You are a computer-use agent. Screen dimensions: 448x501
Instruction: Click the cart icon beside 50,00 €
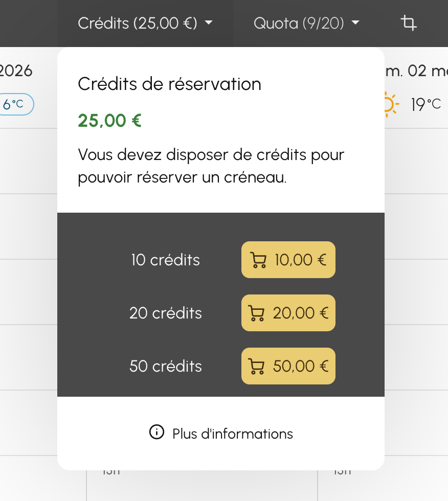click(256, 366)
